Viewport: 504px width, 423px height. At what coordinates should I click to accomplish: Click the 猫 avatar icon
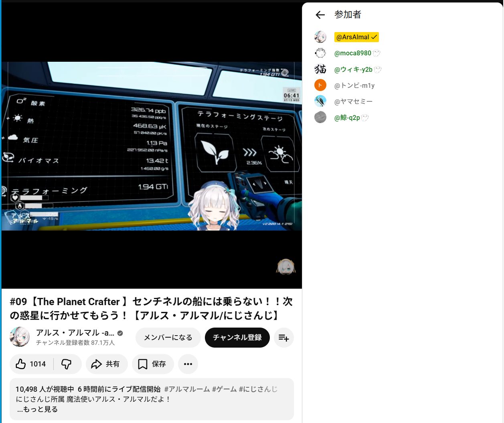(320, 69)
